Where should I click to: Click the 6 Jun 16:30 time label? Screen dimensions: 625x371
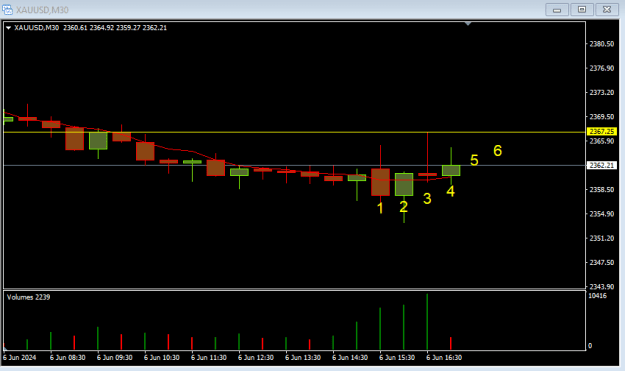click(x=444, y=357)
